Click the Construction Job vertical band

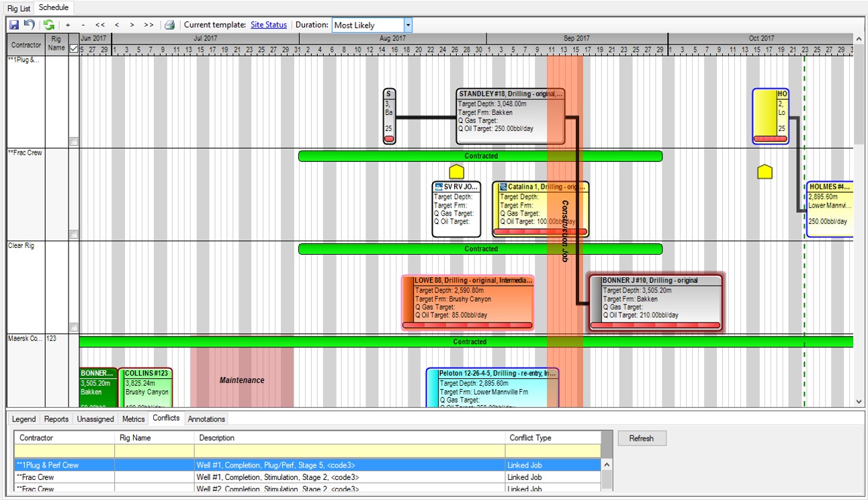(565, 231)
